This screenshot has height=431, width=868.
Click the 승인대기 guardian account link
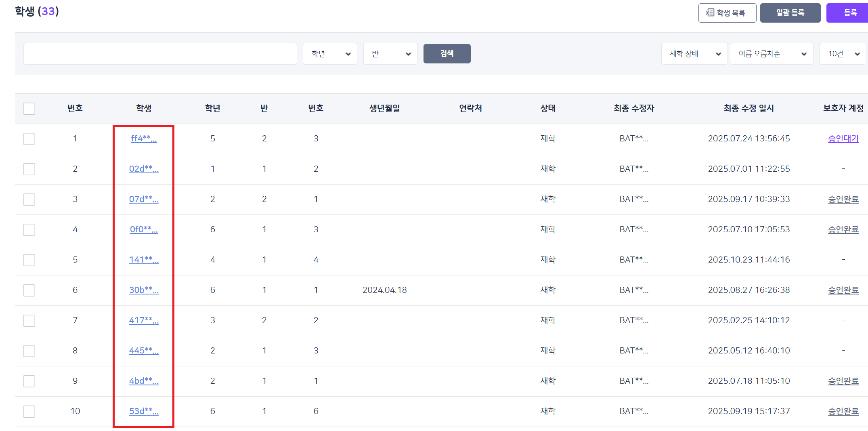click(x=843, y=139)
